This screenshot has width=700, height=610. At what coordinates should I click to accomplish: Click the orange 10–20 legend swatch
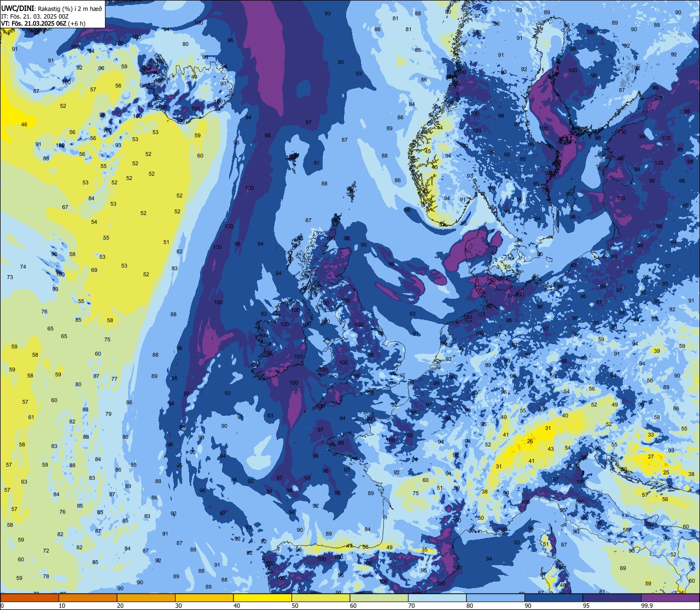[x=87, y=597]
